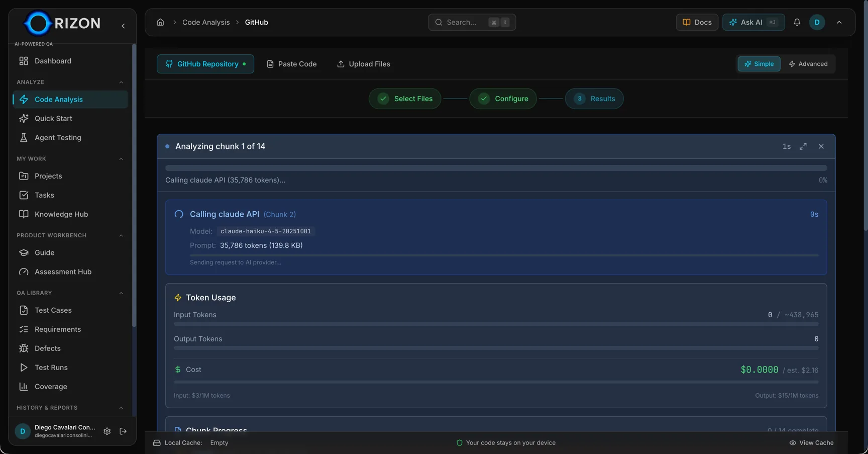The width and height of the screenshot is (868, 454).
Task: Open the Docs button
Action: 697,22
